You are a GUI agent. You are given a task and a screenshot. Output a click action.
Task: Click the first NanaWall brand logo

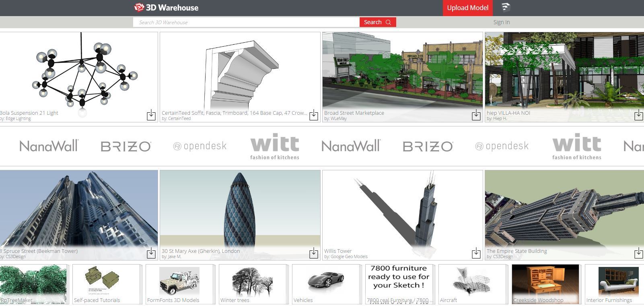(x=49, y=146)
